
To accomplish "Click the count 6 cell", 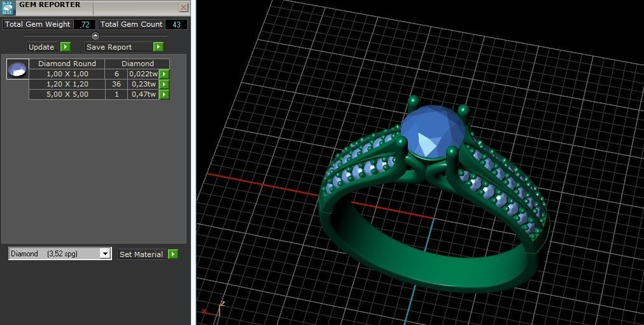I will (x=116, y=74).
